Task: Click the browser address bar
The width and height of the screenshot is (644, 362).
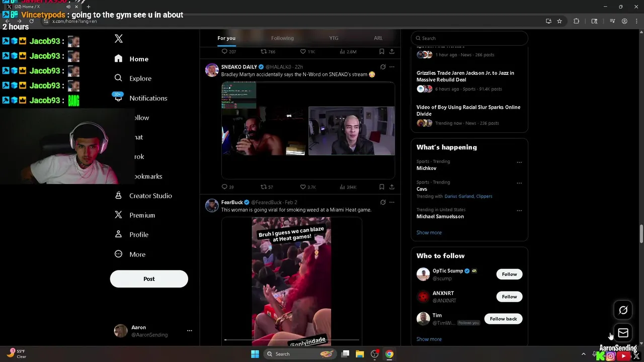Action: point(292,21)
